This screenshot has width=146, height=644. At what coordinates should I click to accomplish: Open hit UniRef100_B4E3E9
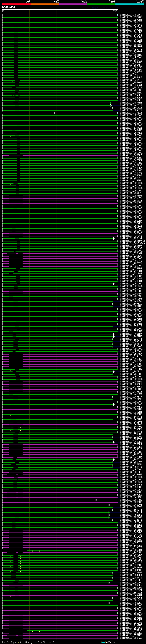point(131,161)
